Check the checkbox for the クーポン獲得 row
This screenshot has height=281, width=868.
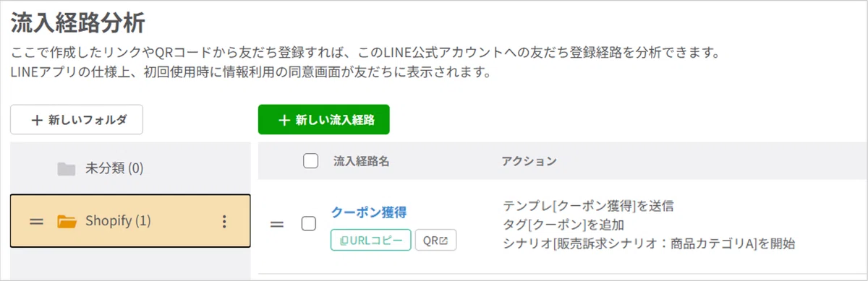[x=309, y=224]
